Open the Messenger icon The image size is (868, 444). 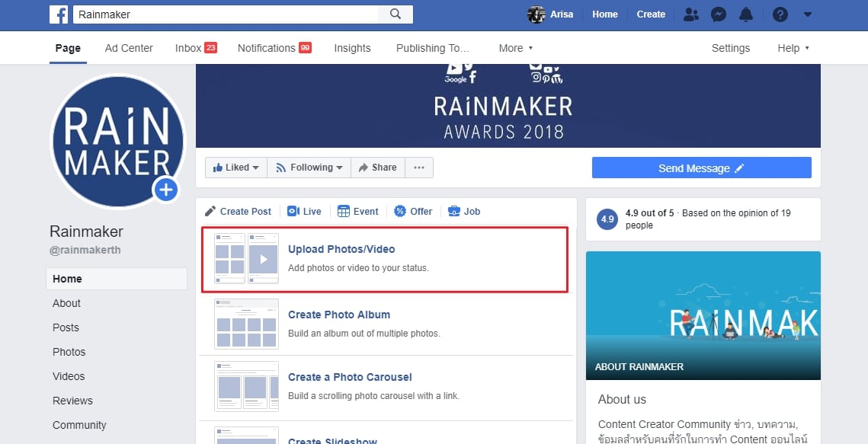(x=718, y=14)
